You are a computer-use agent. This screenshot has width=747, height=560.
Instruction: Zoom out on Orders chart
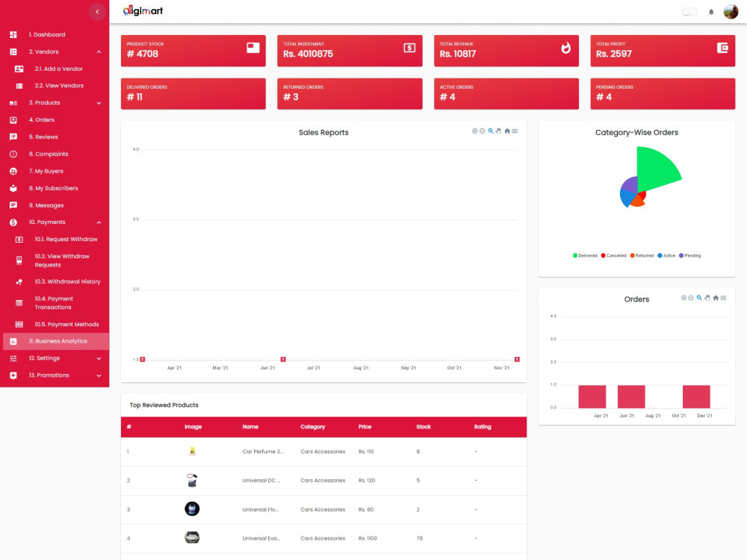691,298
